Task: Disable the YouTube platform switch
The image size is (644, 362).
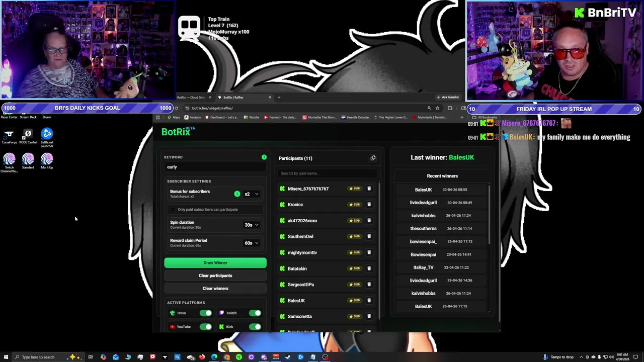Action: [x=205, y=327]
